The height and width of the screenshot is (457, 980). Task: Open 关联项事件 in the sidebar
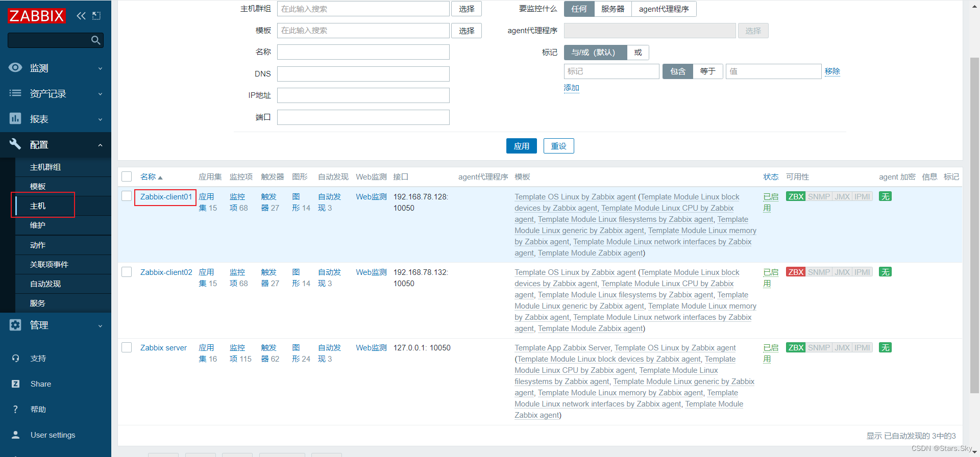63,264
